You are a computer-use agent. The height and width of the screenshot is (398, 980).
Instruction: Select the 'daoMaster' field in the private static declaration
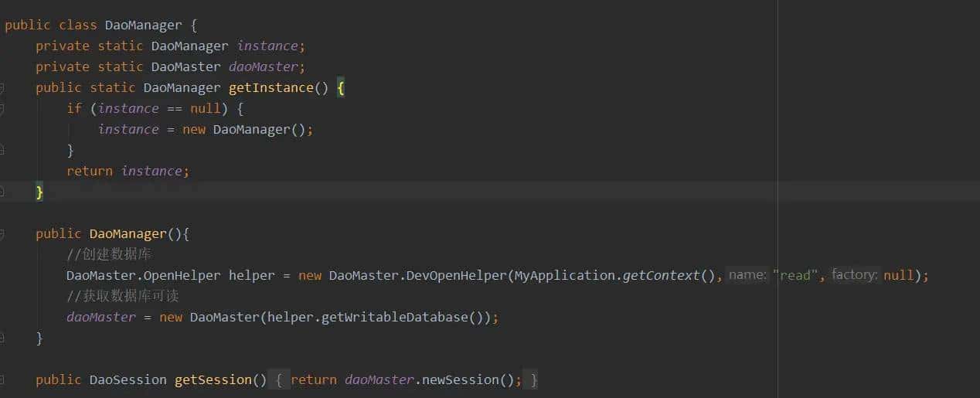[x=263, y=66]
